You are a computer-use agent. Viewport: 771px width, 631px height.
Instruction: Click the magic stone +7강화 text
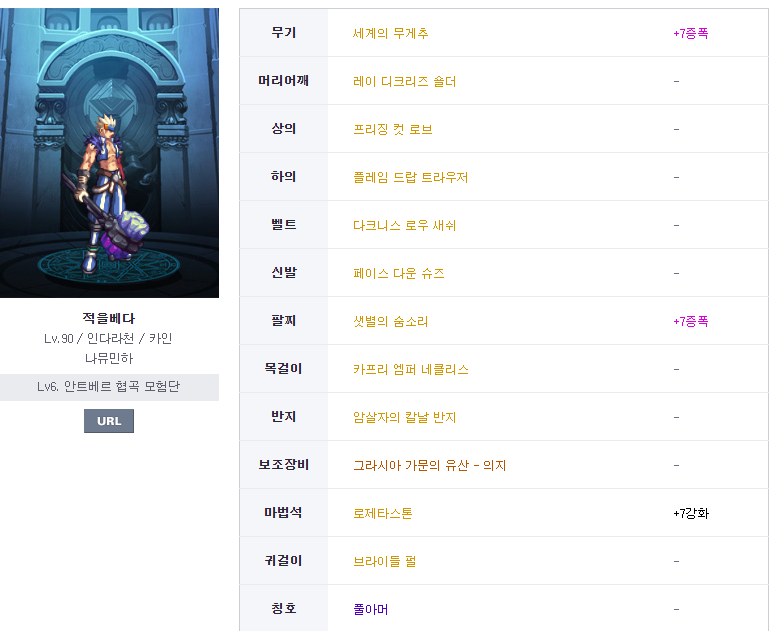[690, 513]
